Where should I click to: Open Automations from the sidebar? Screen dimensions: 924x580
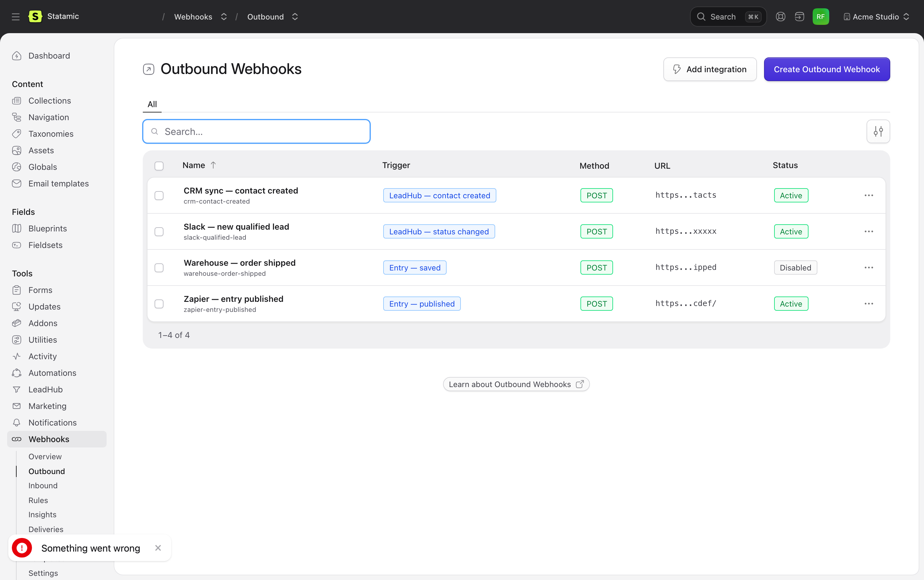click(52, 373)
